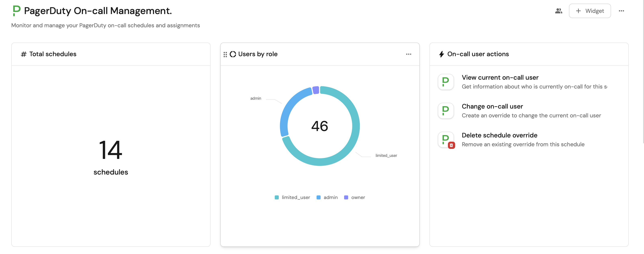Image resolution: width=644 pixels, height=254 pixels.
Task: Run View current on-call user action
Action: point(500,78)
